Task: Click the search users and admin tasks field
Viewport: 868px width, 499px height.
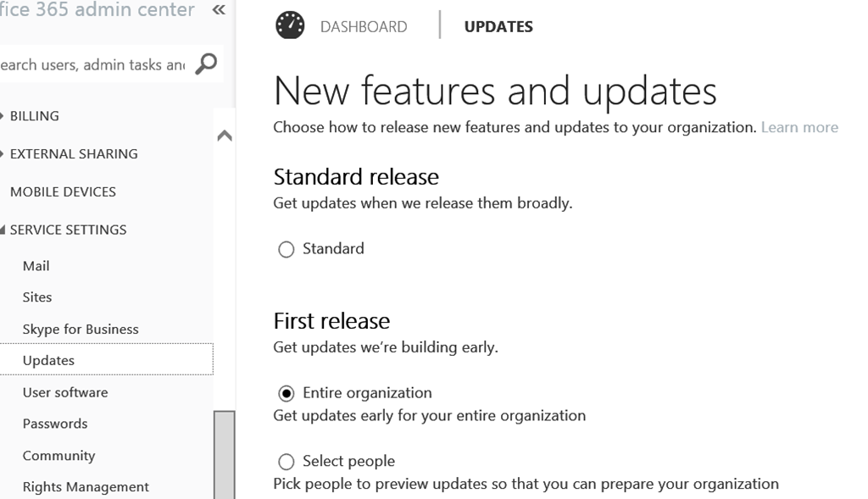Action: click(92, 64)
